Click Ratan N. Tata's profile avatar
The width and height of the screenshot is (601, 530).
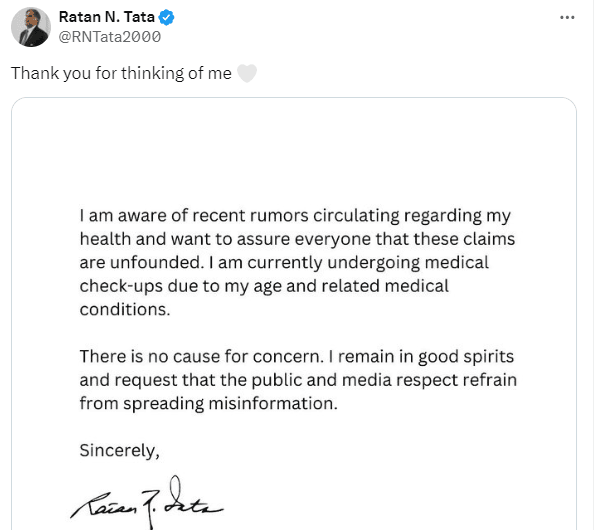click(x=31, y=27)
